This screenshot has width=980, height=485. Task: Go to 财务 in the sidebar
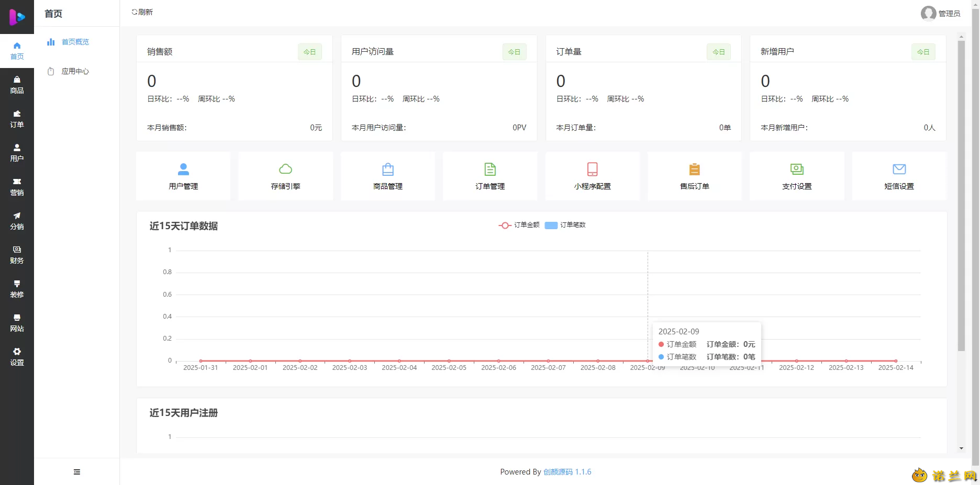coord(17,255)
